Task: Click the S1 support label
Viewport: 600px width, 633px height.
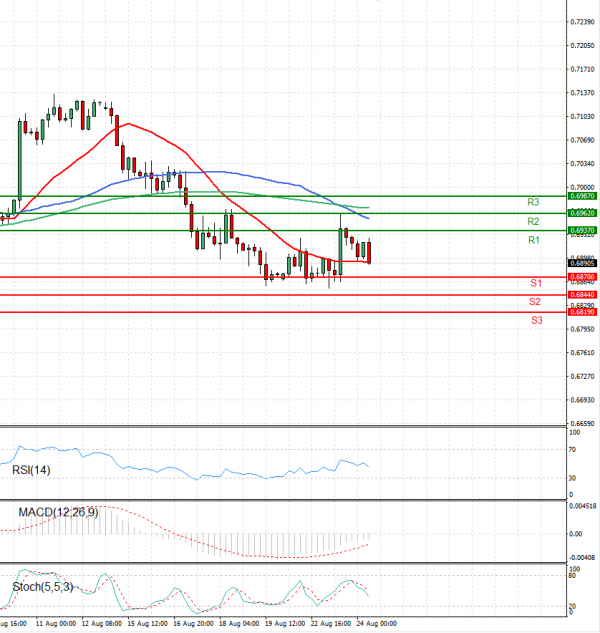Action: (x=536, y=283)
